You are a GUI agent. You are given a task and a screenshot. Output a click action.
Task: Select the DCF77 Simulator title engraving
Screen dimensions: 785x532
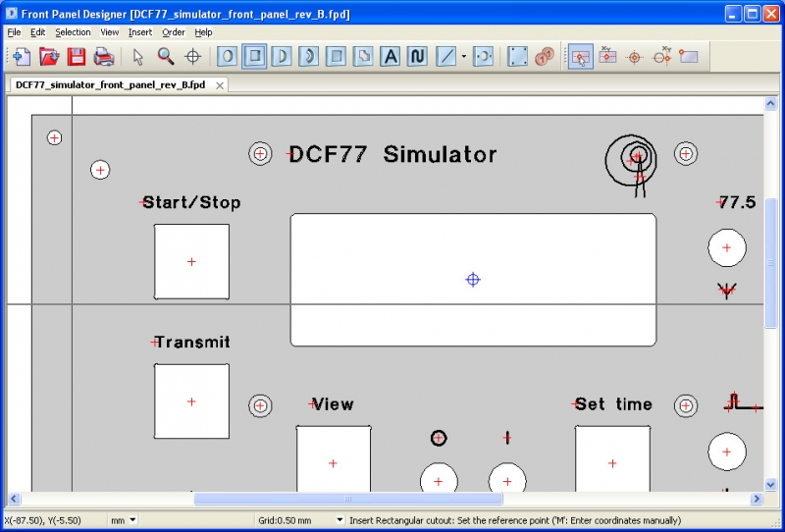392,154
